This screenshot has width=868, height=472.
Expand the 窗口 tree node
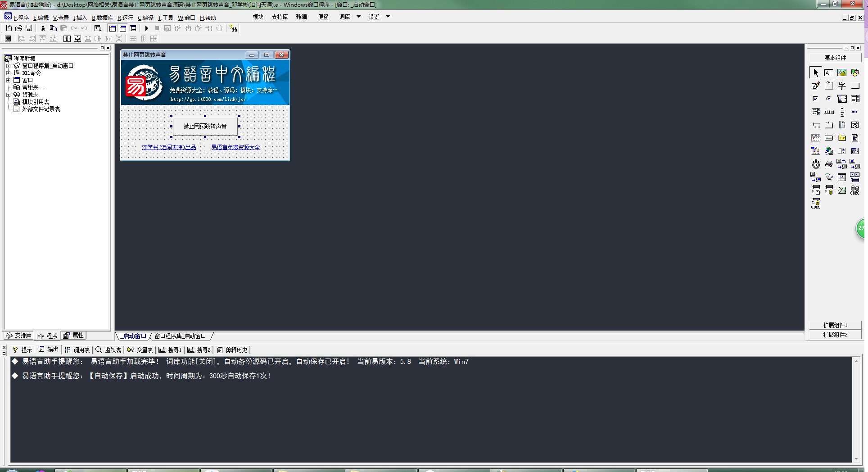coord(8,80)
